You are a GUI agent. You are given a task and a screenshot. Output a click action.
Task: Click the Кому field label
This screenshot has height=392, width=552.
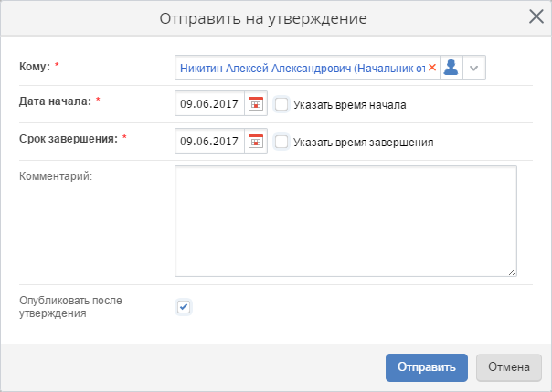(x=35, y=67)
